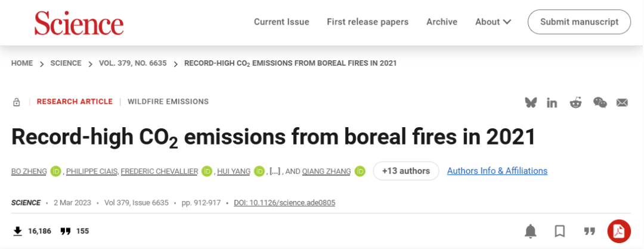The image size is (644, 249).
Task: Share article on Bluesky
Action: tap(531, 102)
